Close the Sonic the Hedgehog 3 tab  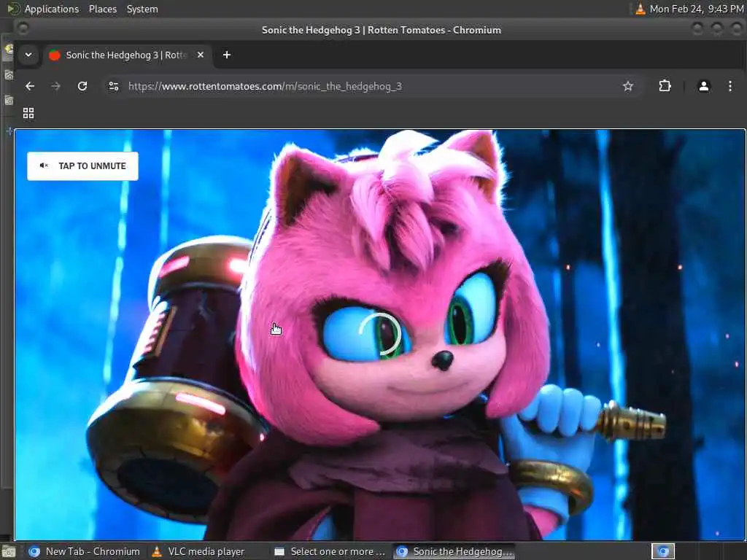coord(201,55)
